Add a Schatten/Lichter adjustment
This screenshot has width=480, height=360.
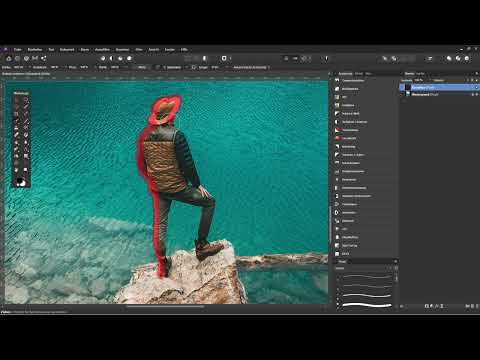click(365, 155)
